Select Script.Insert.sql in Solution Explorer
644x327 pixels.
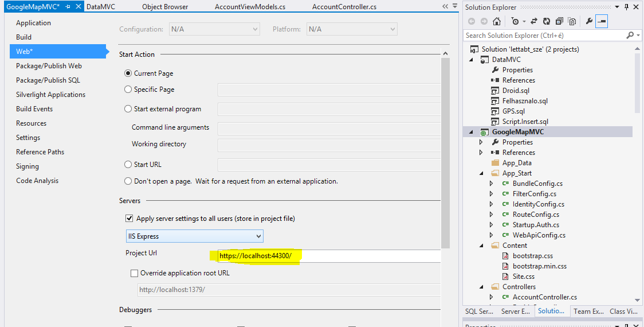[525, 122]
